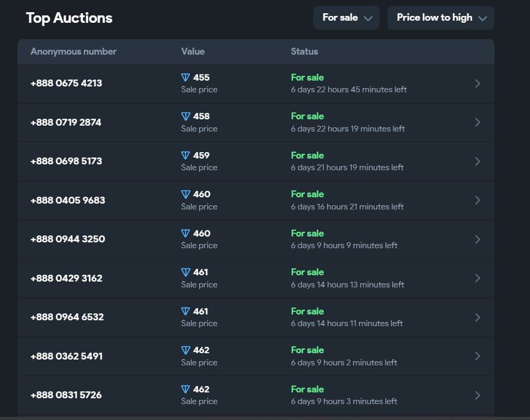530x420 pixels.
Task: Click TON icon in +888 0362 5491 row
Action: 185,350
